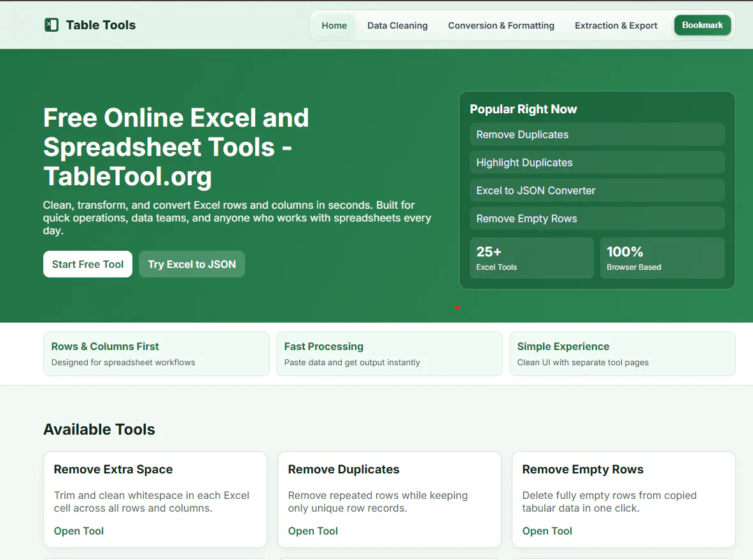Open Remove Duplicates in Popular Right Now

click(597, 134)
